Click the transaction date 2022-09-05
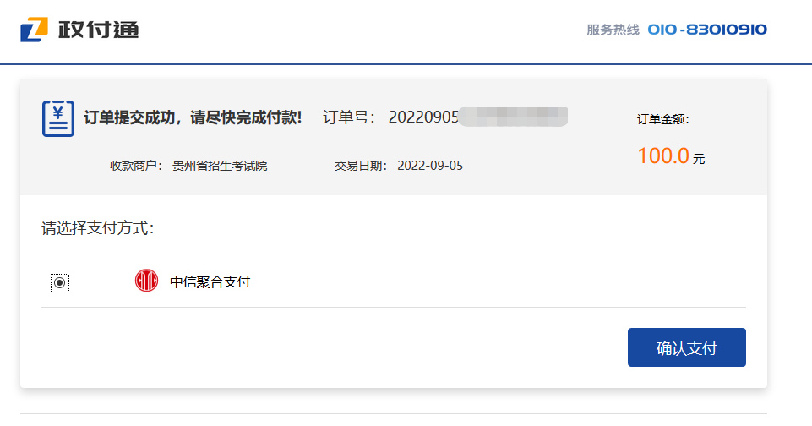The height and width of the screenshot is (426, 812). click(430, 166)
